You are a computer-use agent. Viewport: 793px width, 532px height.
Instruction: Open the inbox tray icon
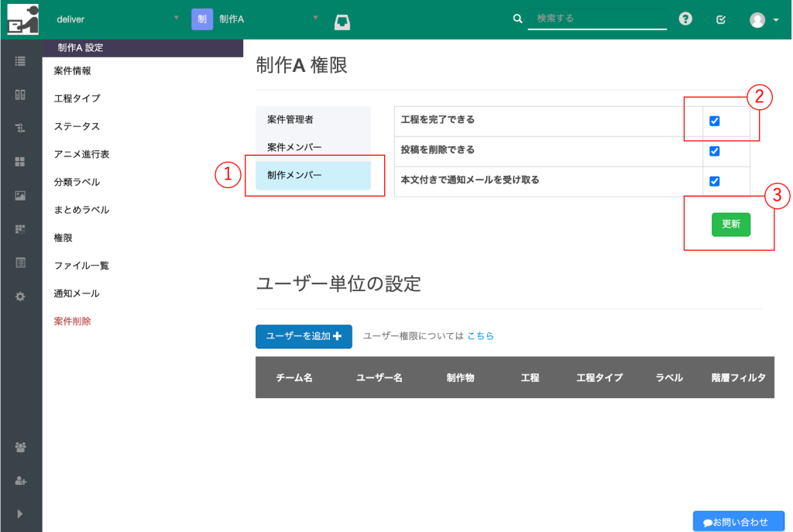coord(342,22)
